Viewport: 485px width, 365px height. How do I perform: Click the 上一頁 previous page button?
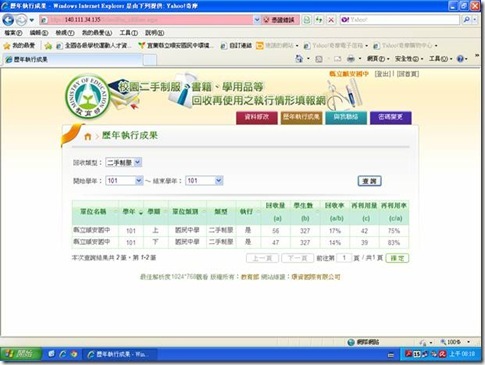click(262, 258)
